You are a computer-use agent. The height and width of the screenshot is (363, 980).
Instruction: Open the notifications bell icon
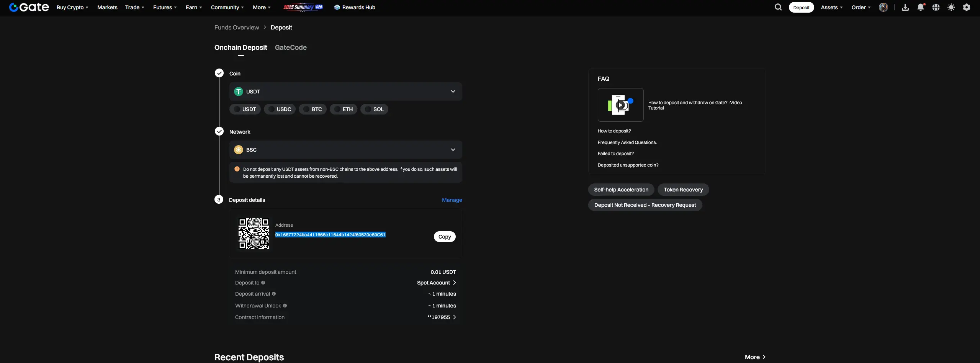[921, 7]
